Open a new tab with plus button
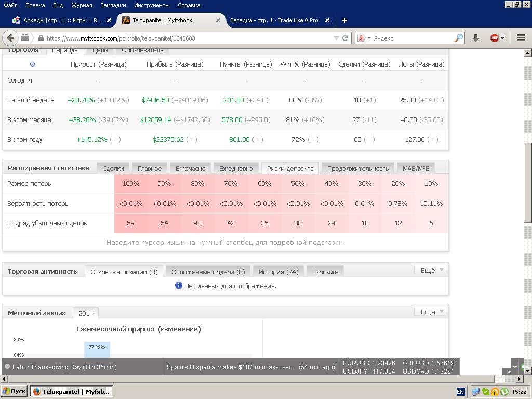Screen dimensions: 532x399 click(x=344, y=20)
